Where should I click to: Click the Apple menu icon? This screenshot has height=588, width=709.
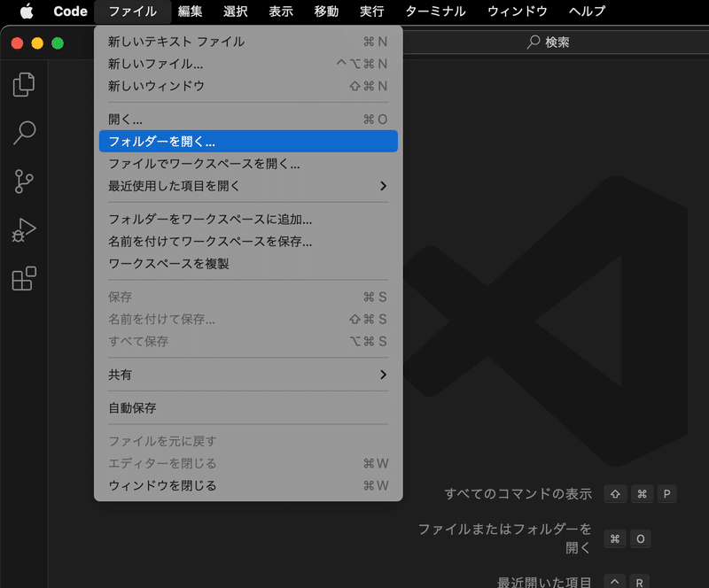(27, 11)
